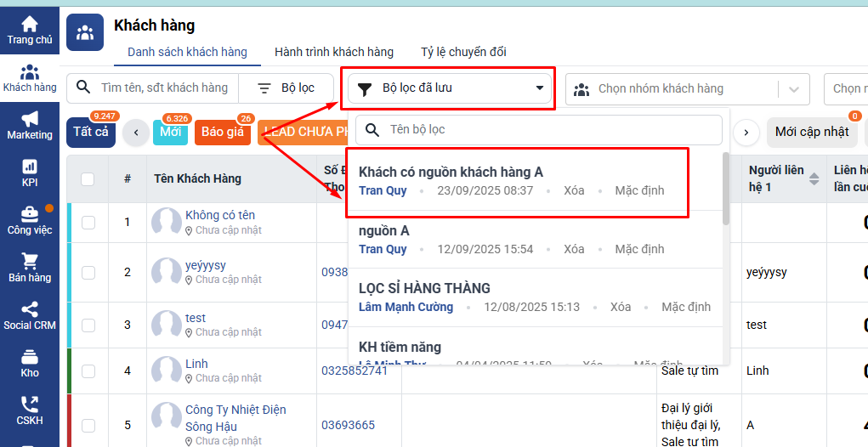Image resolution: width=868 pixels, height=447 pixels.
Task: Click the Bộ lọc filter button
Action: pyautogui.click(x=286, y=88)
